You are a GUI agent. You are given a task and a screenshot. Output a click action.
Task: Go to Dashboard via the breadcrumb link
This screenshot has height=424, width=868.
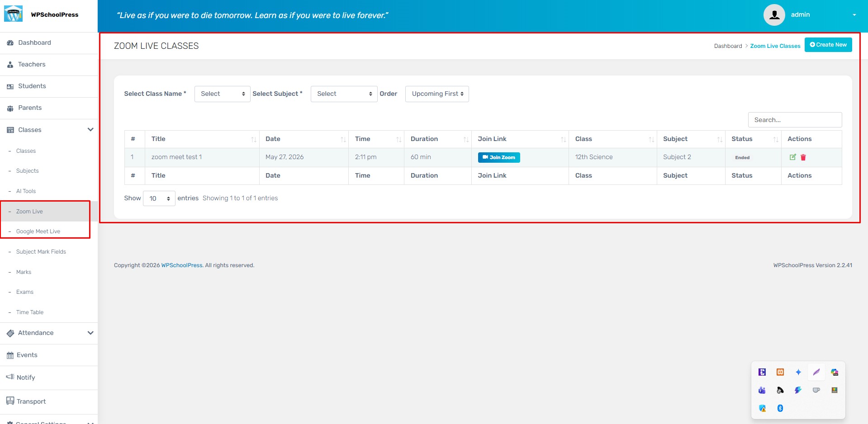[728, 46]
